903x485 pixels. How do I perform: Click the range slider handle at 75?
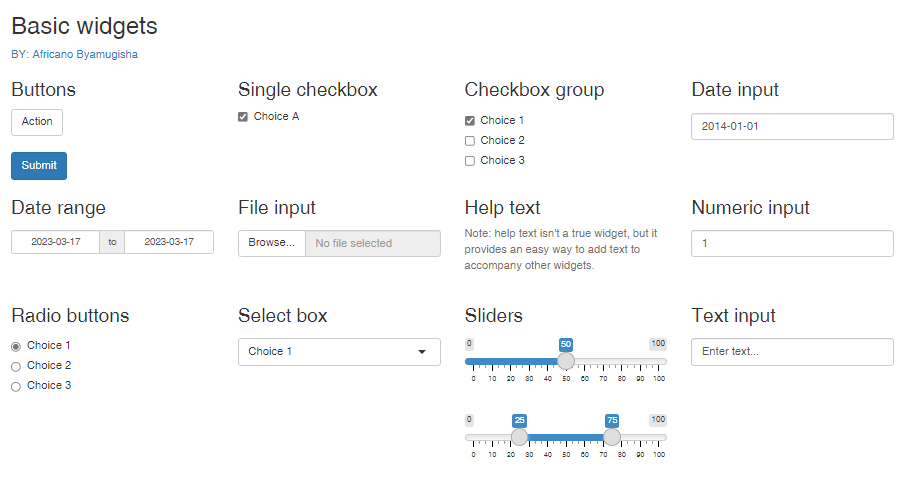612,437
